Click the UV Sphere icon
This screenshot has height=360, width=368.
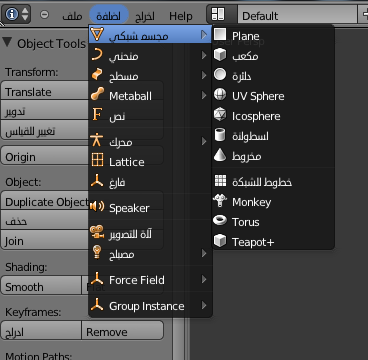pos(220,95)
